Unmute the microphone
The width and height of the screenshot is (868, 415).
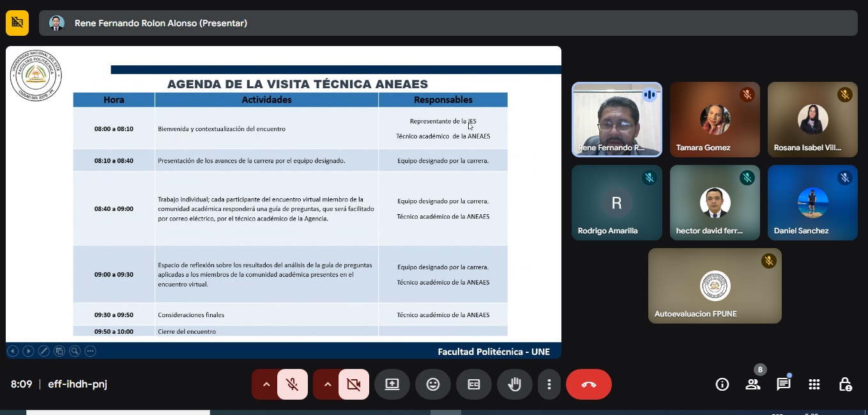coord(292,384)
